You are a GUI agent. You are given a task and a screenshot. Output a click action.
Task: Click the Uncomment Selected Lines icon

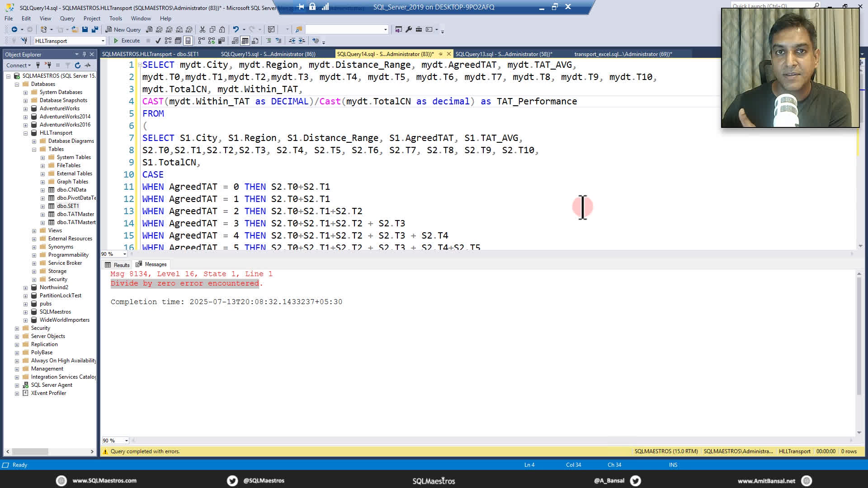(x=278, y=41)
